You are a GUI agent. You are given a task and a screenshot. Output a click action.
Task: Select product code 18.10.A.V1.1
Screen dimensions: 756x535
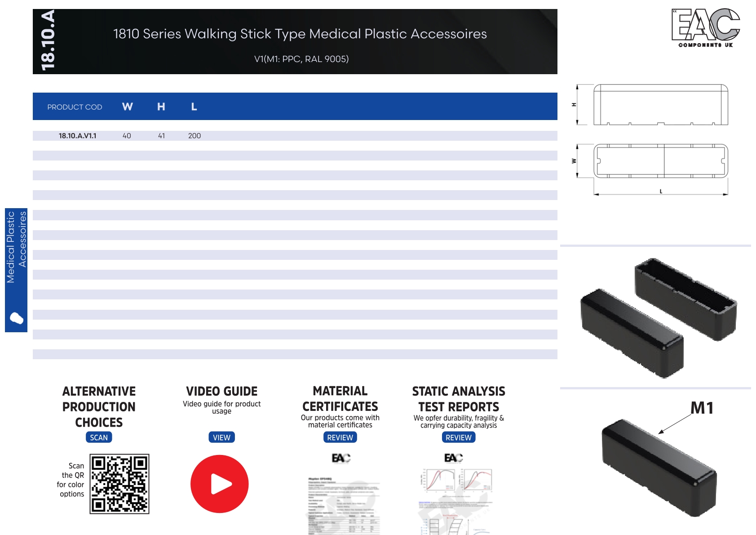coord(77,136)
